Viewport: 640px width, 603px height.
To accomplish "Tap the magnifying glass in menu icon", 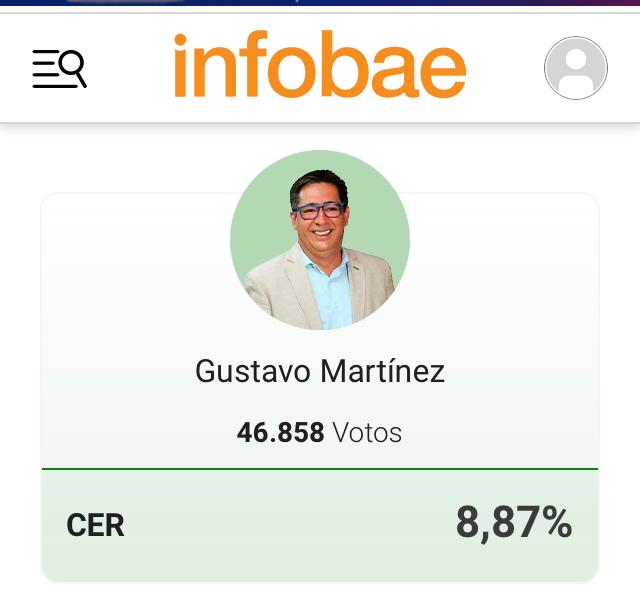I will (73, 68).
